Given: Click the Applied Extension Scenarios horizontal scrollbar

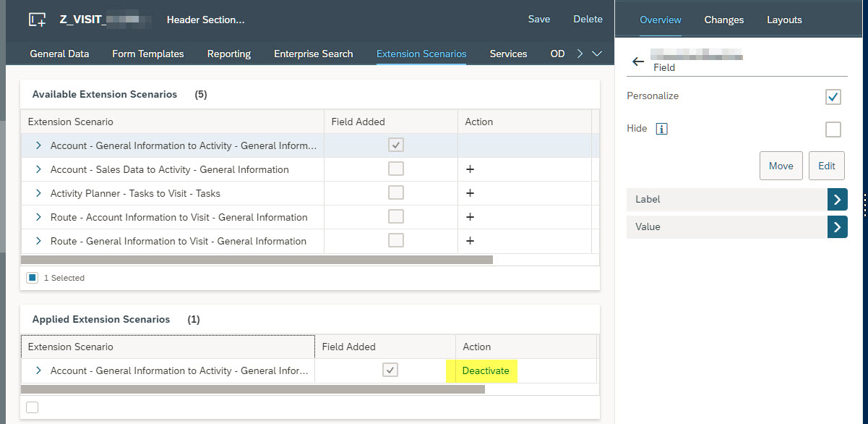Looking at the screenshot, I should point(253,389).
